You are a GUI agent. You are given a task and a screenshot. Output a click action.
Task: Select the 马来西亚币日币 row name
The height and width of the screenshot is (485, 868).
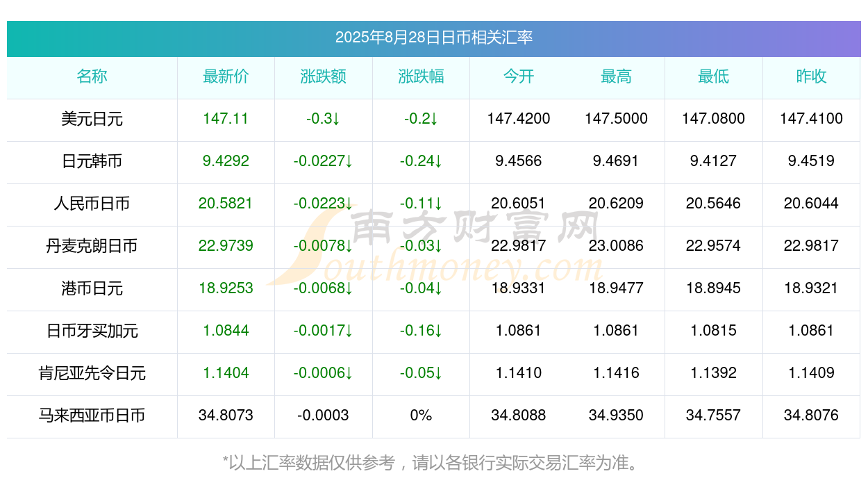pyautogui.click(x=92, y=416)
